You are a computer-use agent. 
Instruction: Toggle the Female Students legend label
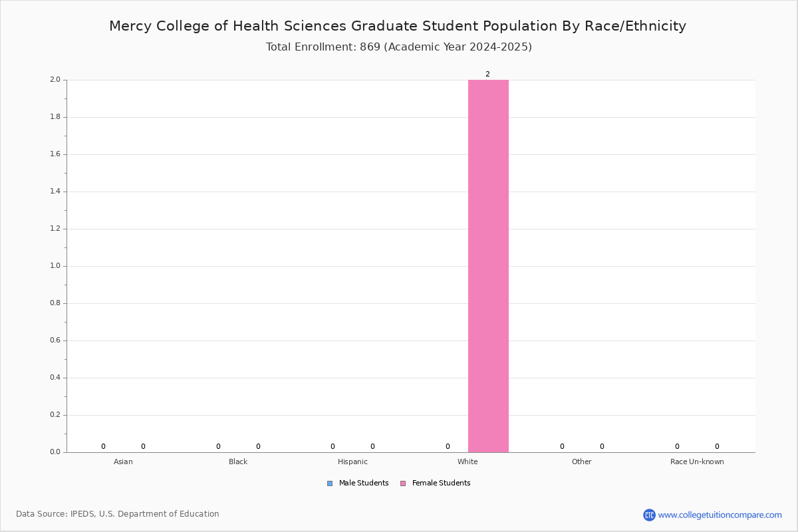pos(441,483)
